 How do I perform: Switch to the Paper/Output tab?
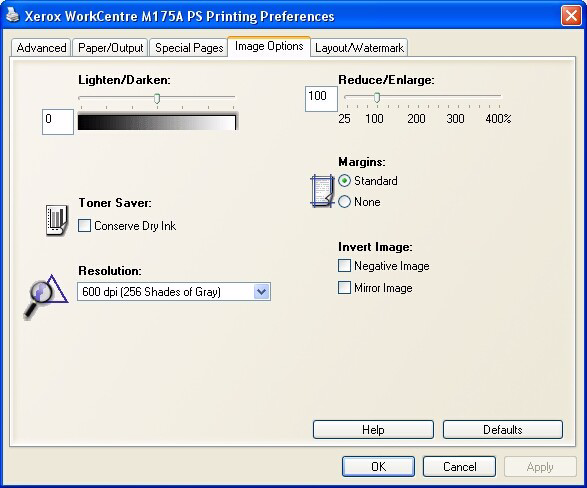(110, 48)
